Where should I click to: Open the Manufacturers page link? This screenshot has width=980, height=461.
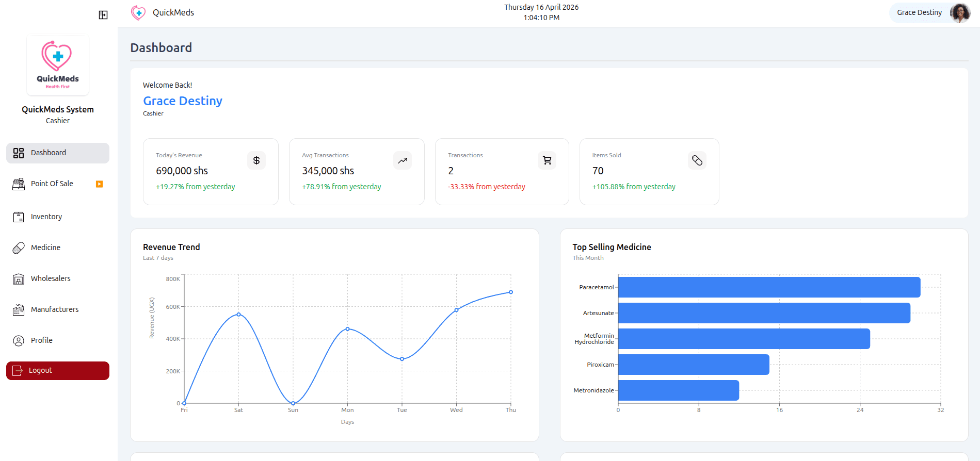coord(58,310)
